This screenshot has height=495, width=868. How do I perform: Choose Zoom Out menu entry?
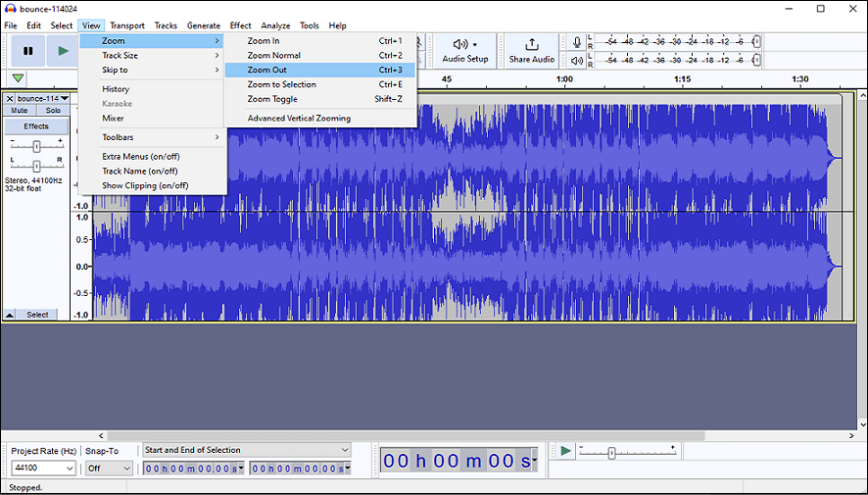[320, 70]
